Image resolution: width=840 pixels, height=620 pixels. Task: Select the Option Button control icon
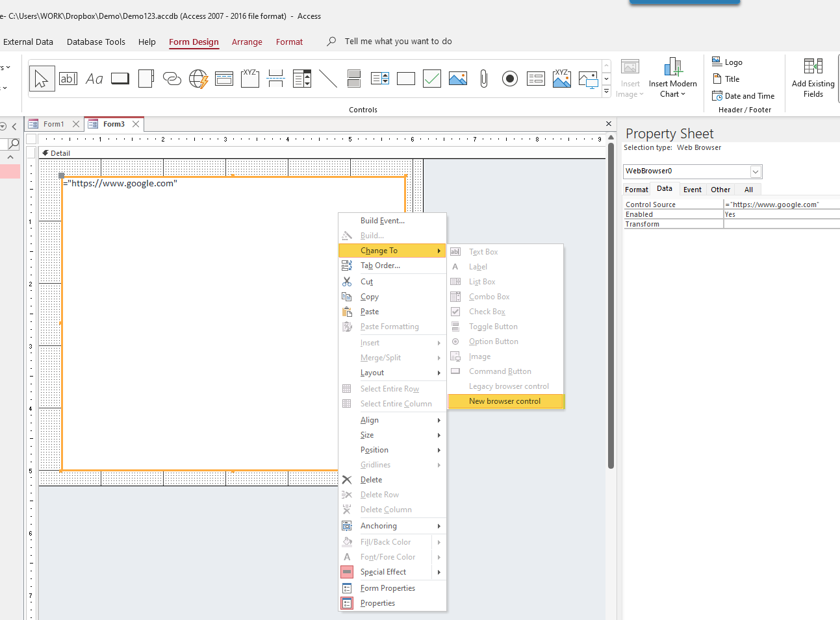tap(510, 79)
